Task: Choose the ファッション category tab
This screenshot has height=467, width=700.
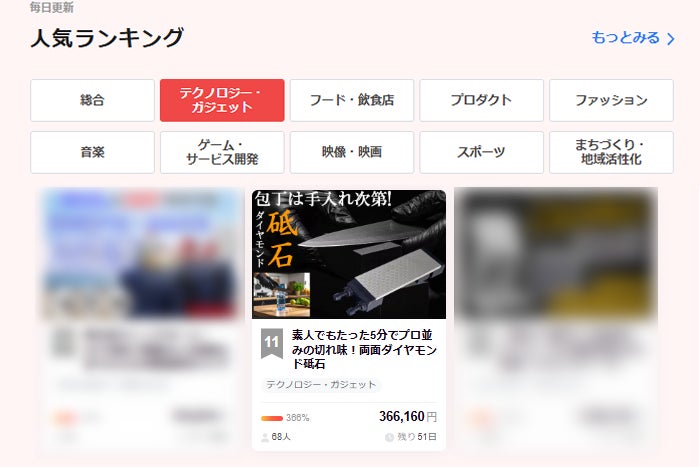Action: click(611, 100)
